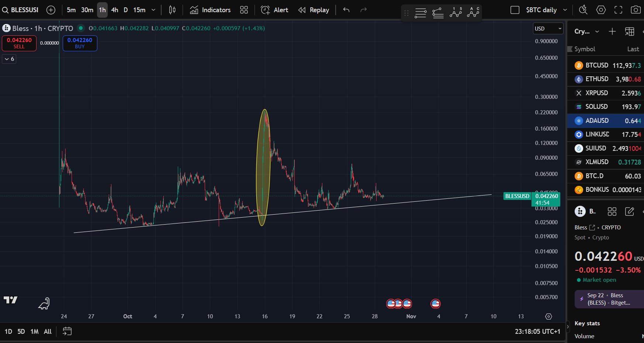This screenshot has width=644, height=343.
Task: Enter fullscreen mode
Action: (619, 10)
